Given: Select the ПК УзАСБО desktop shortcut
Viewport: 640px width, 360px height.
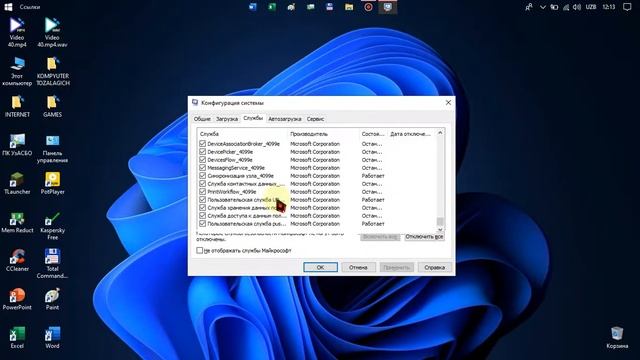Looking at the screenshot, I should (17, 145).
